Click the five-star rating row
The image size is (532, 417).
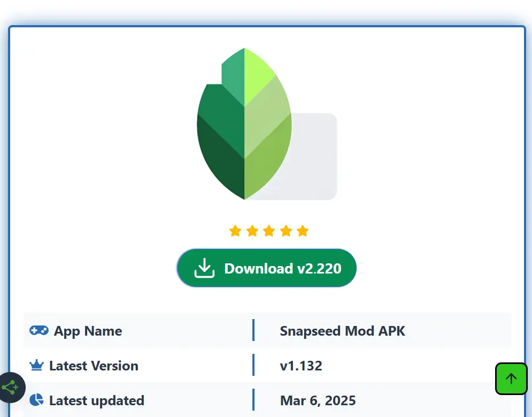(269, 231)
